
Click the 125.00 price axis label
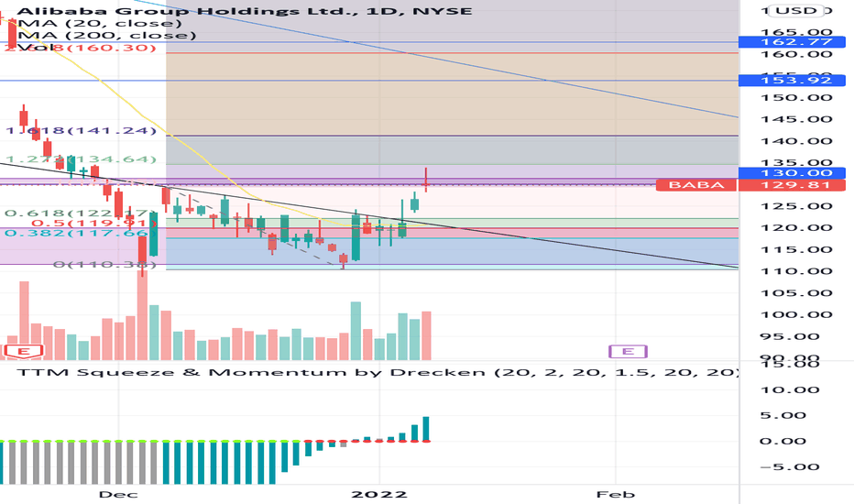pos(796,206)
